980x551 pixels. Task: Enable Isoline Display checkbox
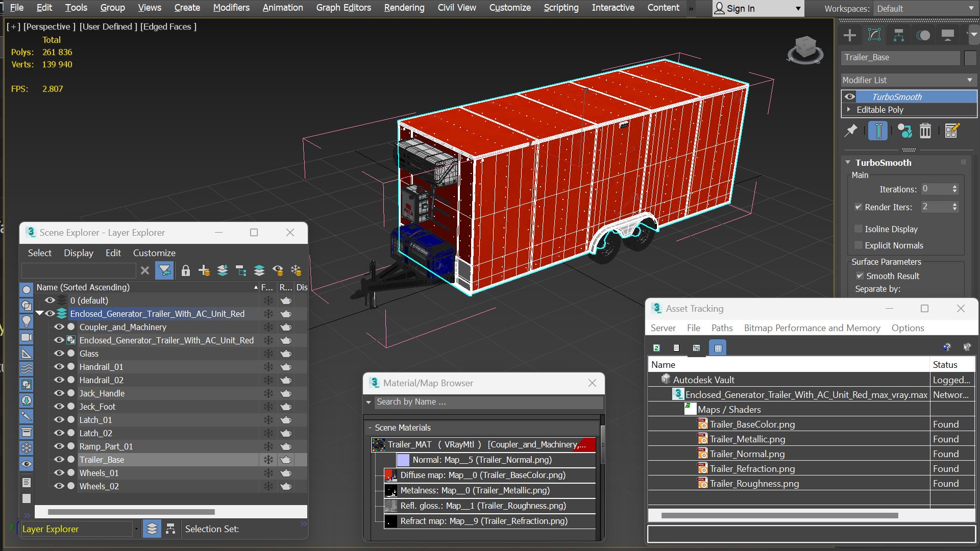(859, 229)
